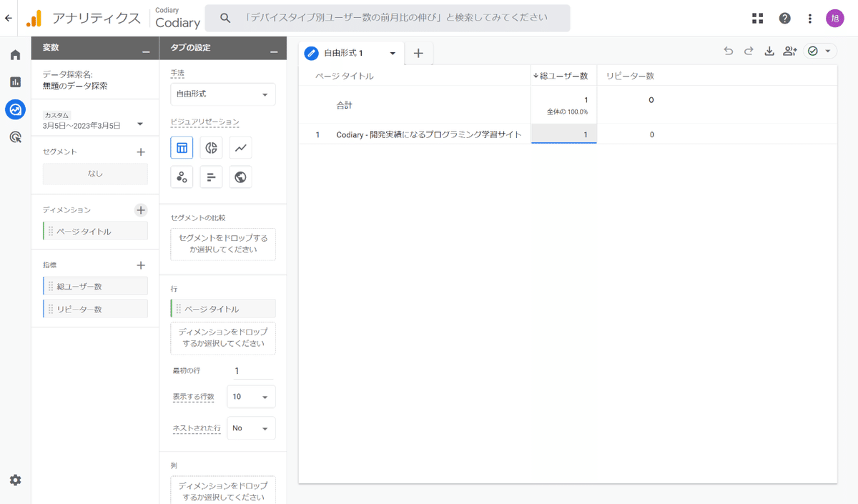Viewport: 858px width, 504px height.
Task: Open the three-dot more options menu
Action: click(809, 19)
